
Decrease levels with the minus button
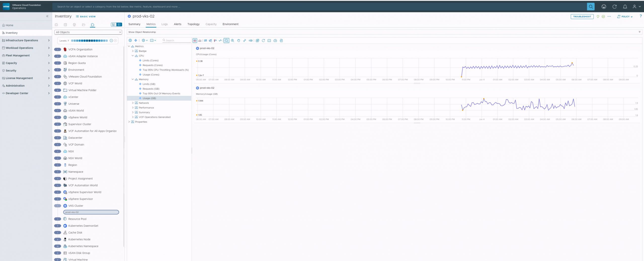tap(111, 41)
